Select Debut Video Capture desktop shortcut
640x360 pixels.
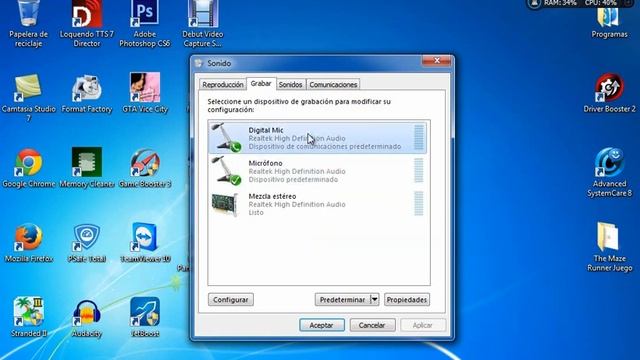pyautogui.click(x=202, y=24)
